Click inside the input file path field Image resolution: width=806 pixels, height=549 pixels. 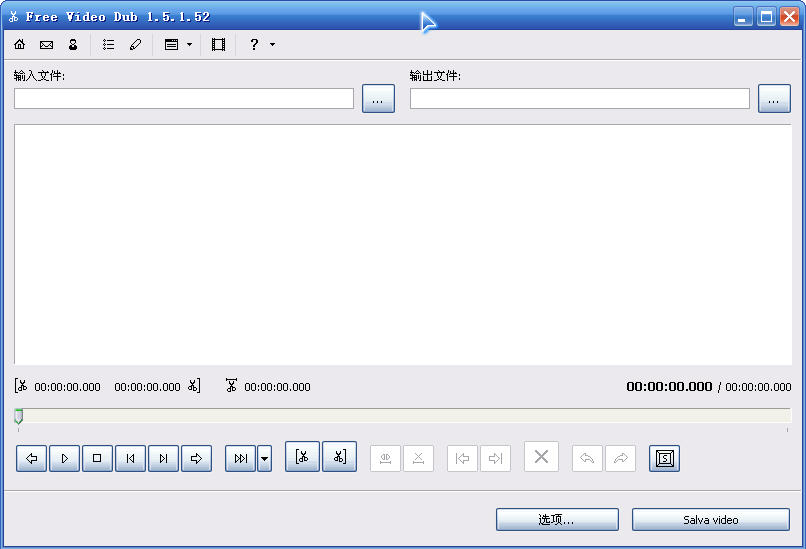click(184, 98)
